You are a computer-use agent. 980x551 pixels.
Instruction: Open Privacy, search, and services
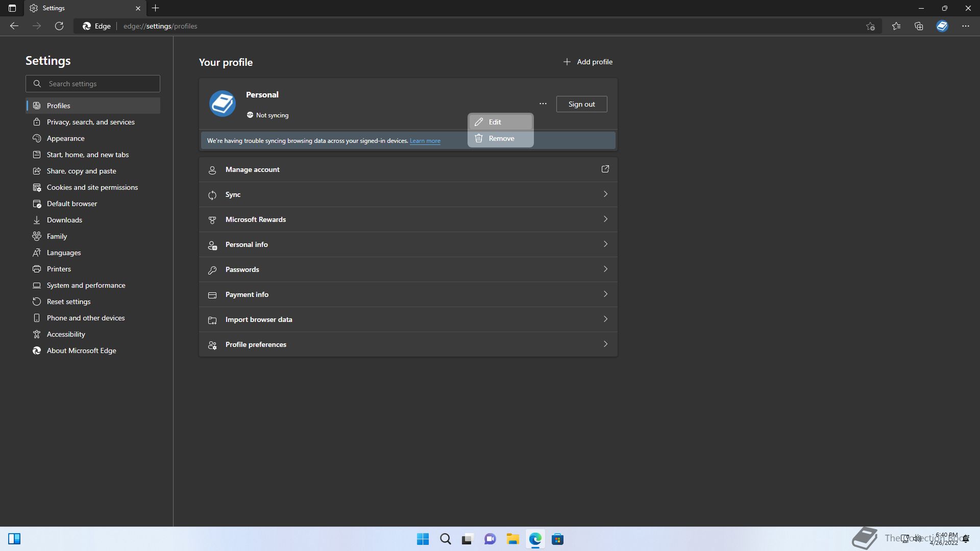point(93,122)
